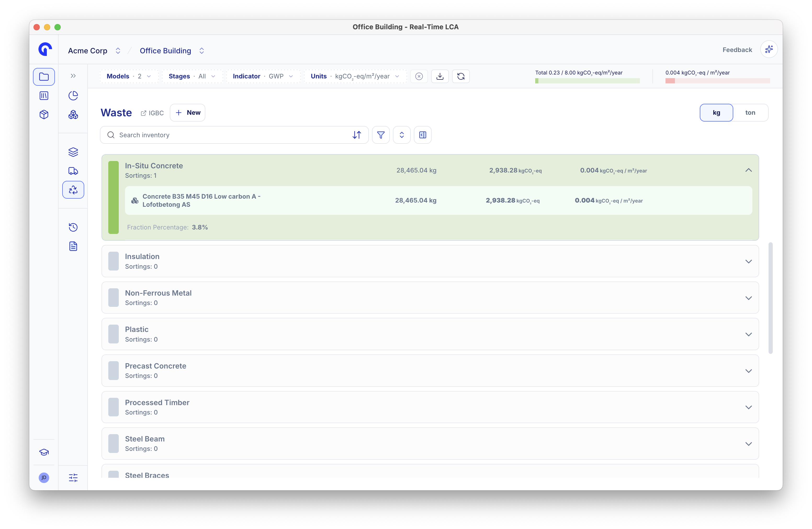Clear filters with the circled X icon
Screen dimensions: 812x529
pos(419,76)
